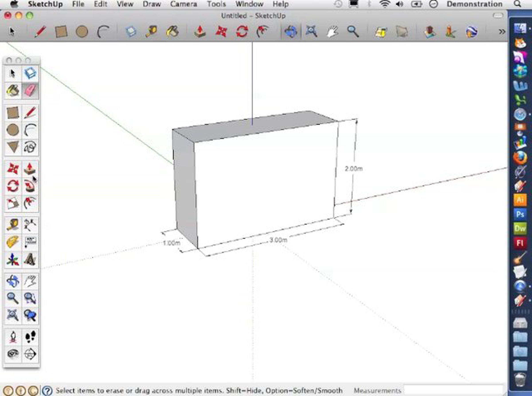Image resolution: width=532 pixels, height=396 pixels.
Task: Pick the Freehand drawing tool
Action: click(30, 147)
